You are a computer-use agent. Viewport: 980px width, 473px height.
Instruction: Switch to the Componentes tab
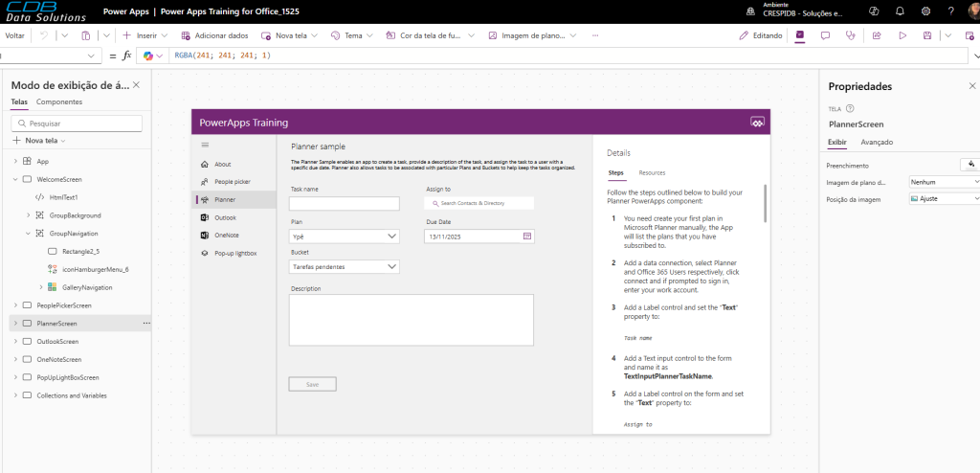[x=59, y=101]
